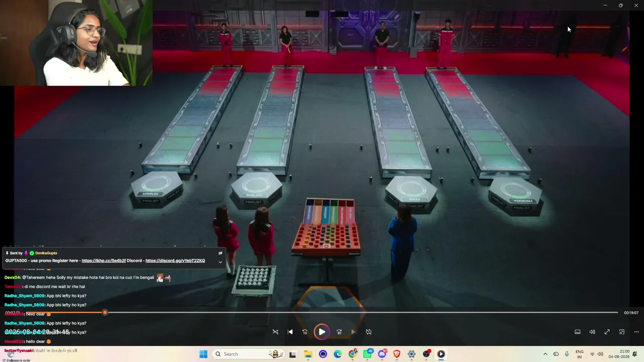Open the clock and calendar flyout

tap(619, 354)
